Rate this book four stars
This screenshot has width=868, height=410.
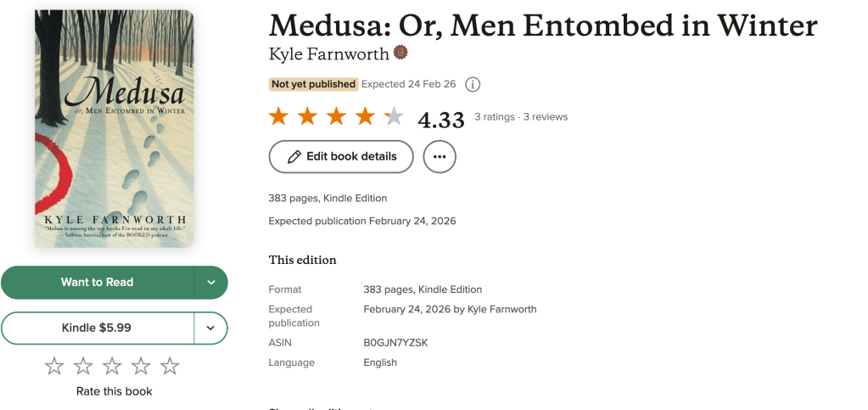click(141, 366)
